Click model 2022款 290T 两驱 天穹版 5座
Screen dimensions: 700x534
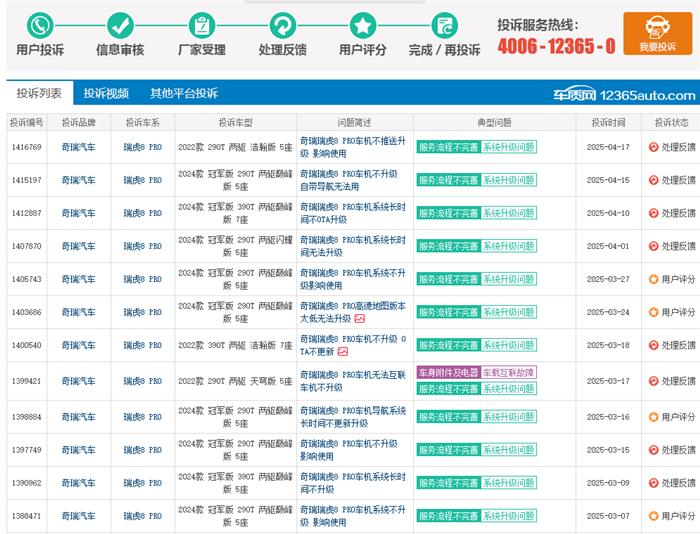pos(235,381)
